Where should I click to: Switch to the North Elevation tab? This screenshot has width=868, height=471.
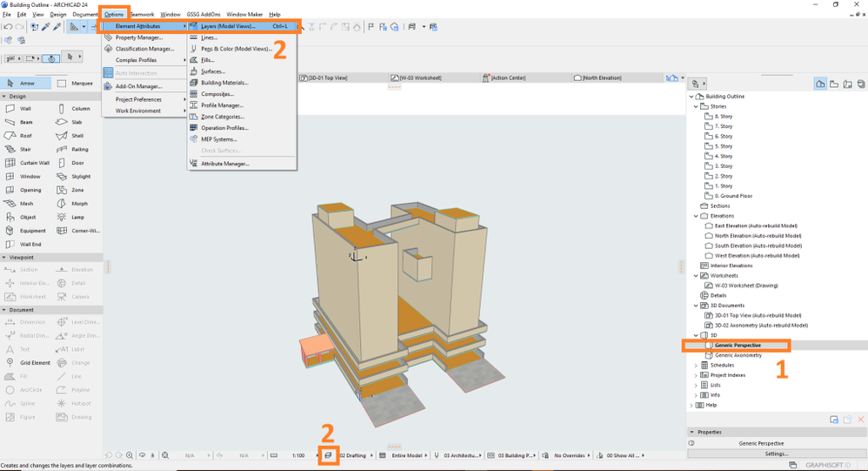[601, 78]
